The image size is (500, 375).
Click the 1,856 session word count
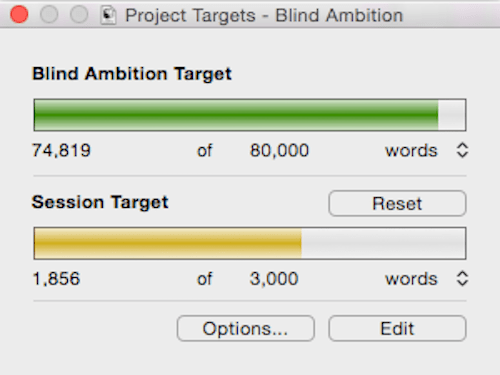coord(56,279)
